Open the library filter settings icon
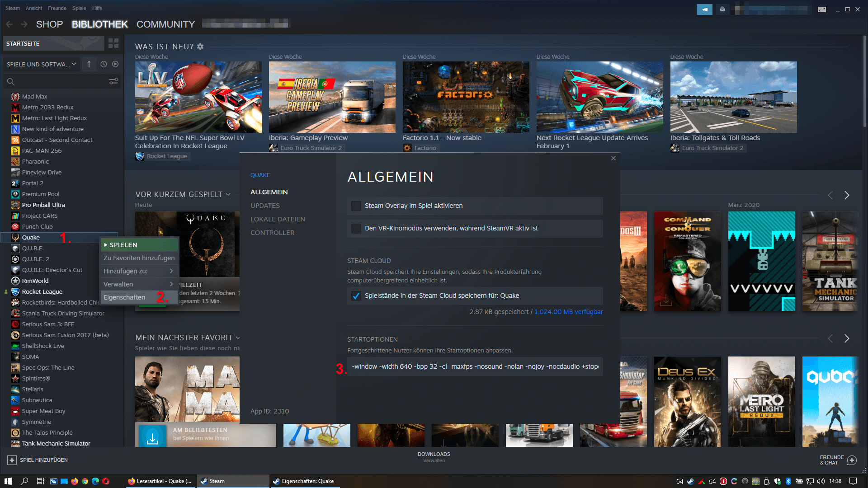This screenshot has width=868, height=488. coord(113,81)
